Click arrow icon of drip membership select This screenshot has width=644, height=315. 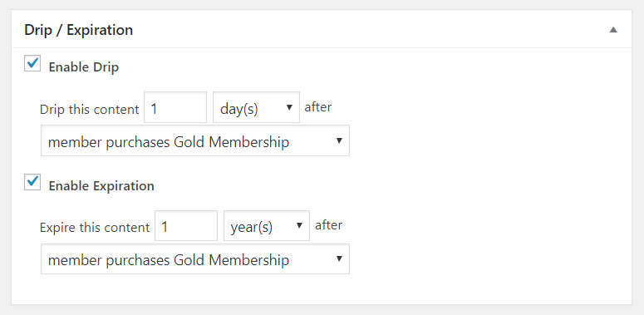(x=339, y=140)
